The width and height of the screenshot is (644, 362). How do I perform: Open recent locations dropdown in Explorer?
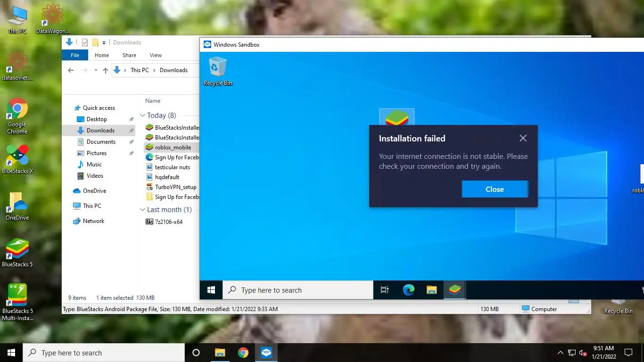96,70
